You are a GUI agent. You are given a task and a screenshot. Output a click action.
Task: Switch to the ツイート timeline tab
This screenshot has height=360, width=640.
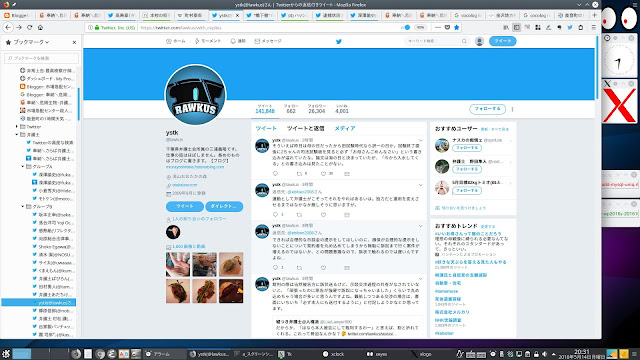pos(266,128)
